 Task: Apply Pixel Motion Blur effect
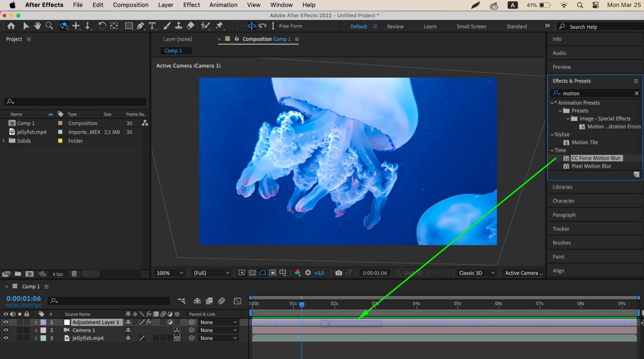click(x=591, y=166)
